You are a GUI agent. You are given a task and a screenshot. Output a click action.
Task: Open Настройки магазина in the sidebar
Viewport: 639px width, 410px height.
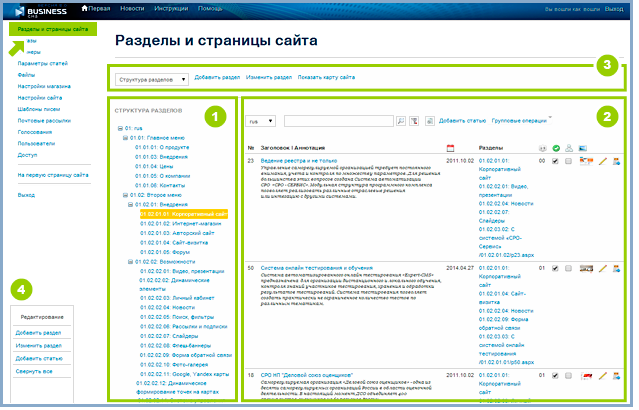point(44,87)
